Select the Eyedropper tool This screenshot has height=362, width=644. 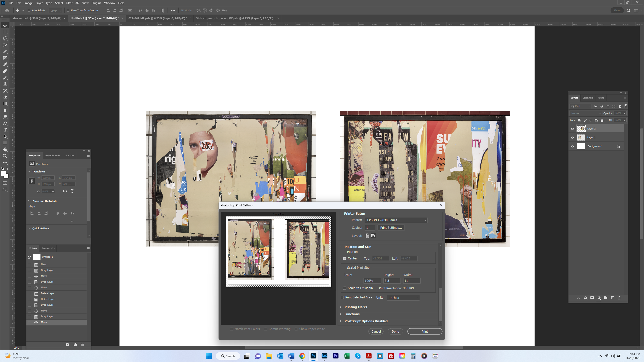5,64
